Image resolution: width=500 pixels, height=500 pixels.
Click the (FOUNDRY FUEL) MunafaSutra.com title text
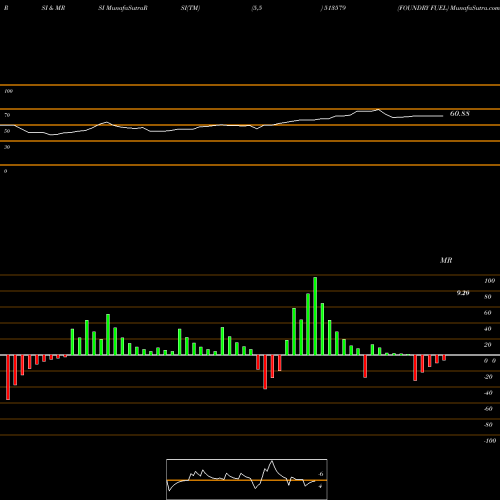pos(448,8)
